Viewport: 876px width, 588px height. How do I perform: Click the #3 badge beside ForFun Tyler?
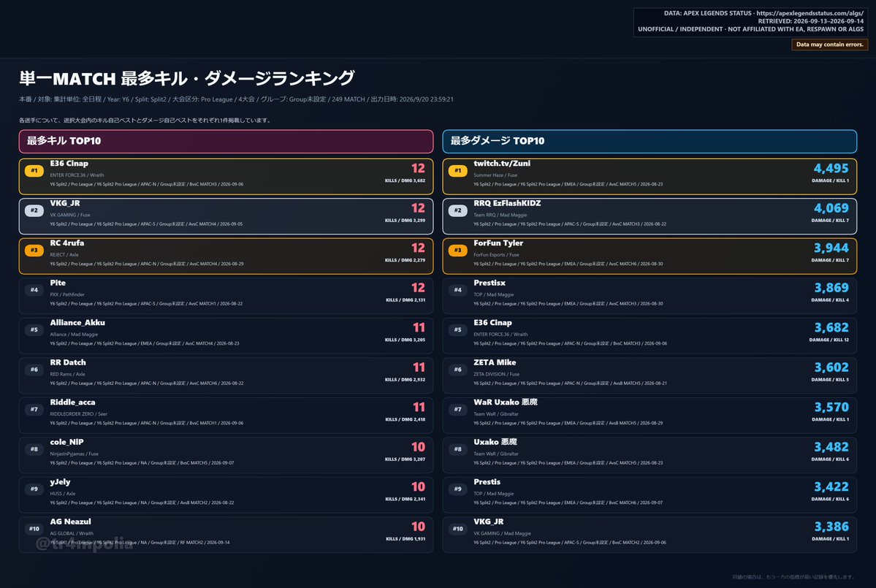click(457, 250)
